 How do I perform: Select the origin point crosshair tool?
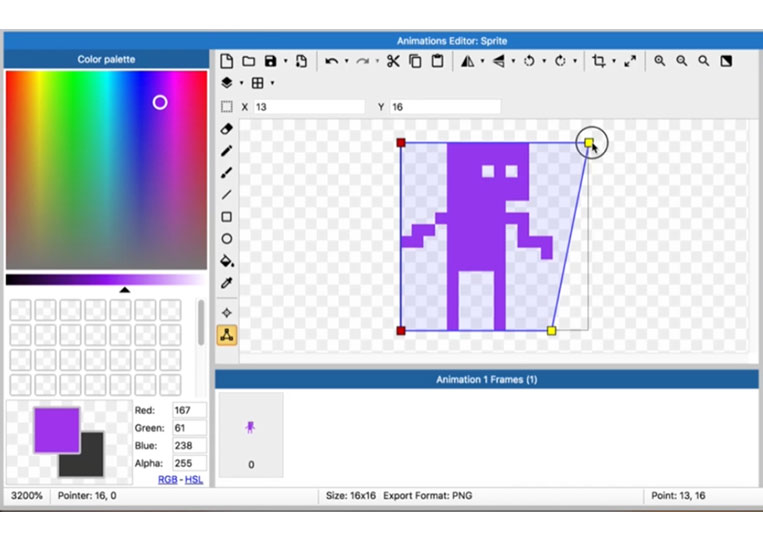(x=227, y=313)
